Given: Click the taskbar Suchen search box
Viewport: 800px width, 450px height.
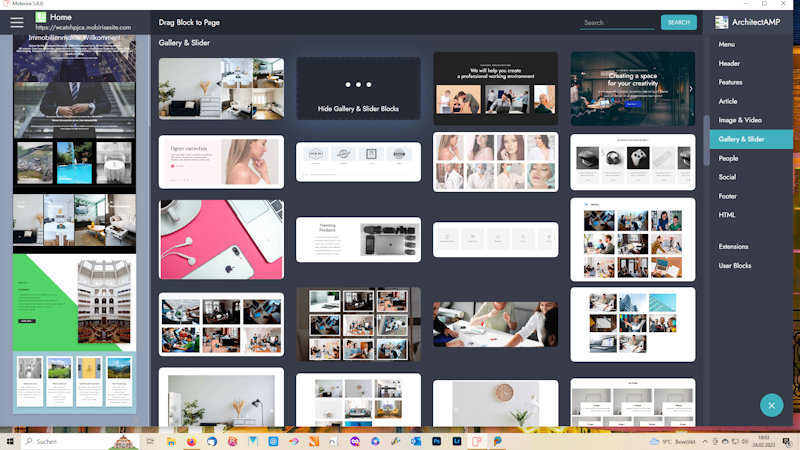Looking at the screenshot, I should tap(79, 441).
